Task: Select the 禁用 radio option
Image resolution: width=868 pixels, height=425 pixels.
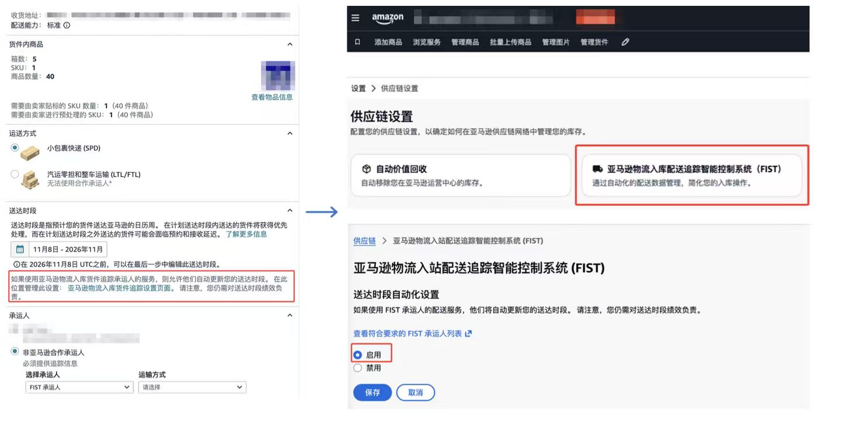Action: click(x=358, y=368)
